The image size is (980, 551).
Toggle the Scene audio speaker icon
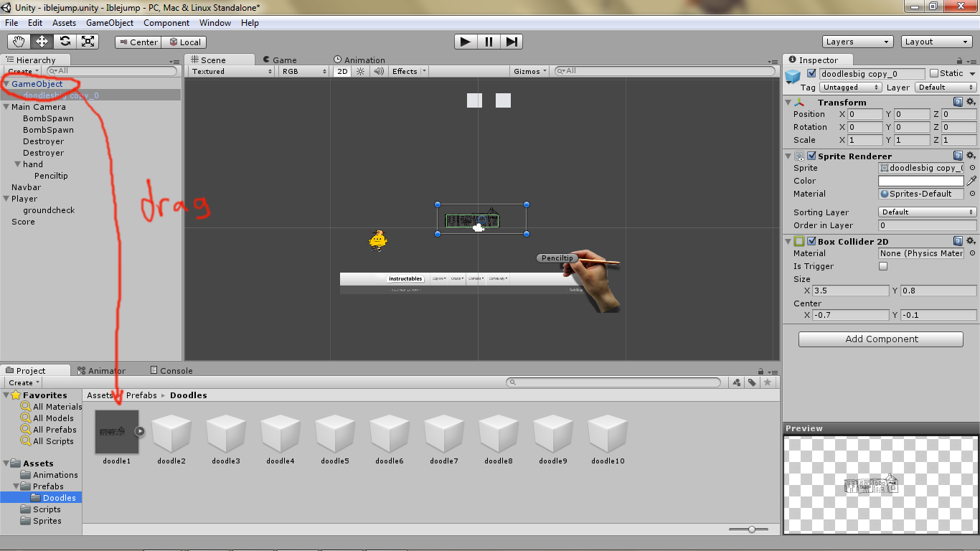tap(379, 71)
